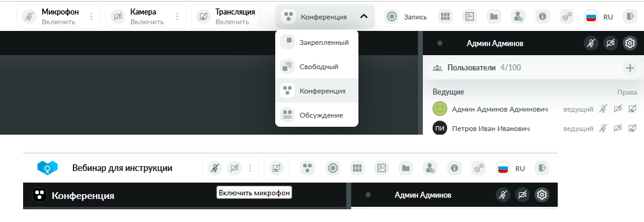Collapse the Конференция layout dropdown chevron
644x222 pixels.
point(363,17)
